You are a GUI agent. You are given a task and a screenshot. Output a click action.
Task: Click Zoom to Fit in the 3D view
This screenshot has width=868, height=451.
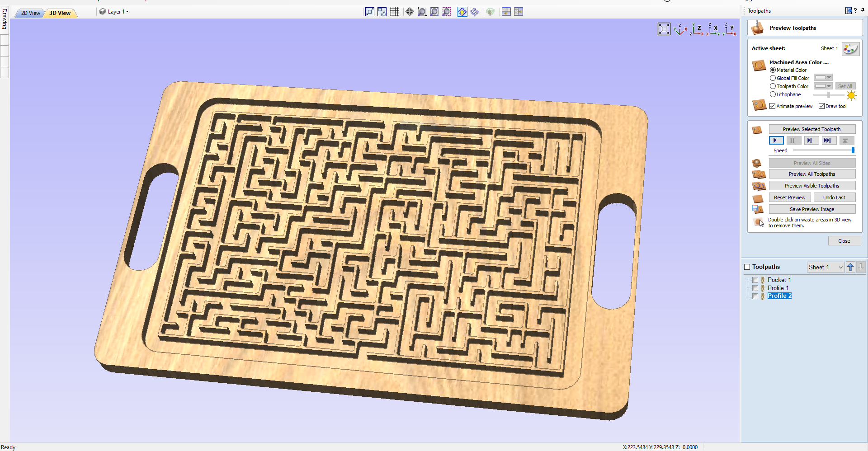pos(664,28)
